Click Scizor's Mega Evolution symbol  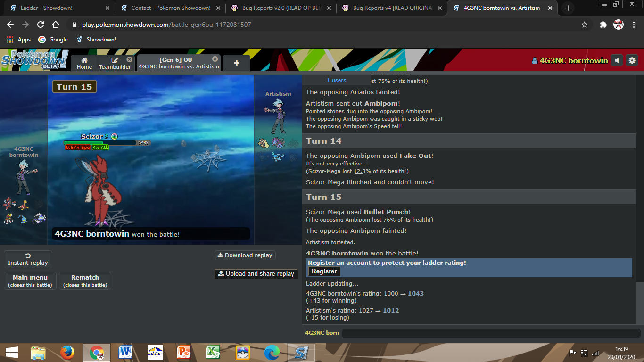pyautogui.click(x=114, y=137)
